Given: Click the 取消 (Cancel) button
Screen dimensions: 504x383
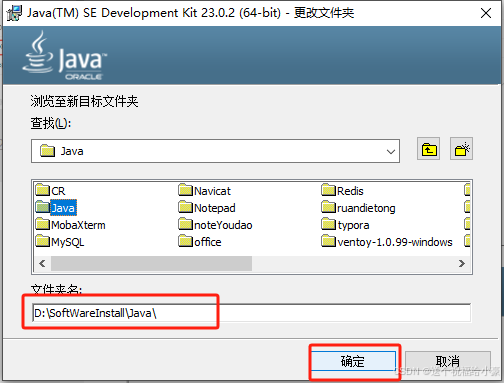Looking at the screenshot, I should [448, 361].
